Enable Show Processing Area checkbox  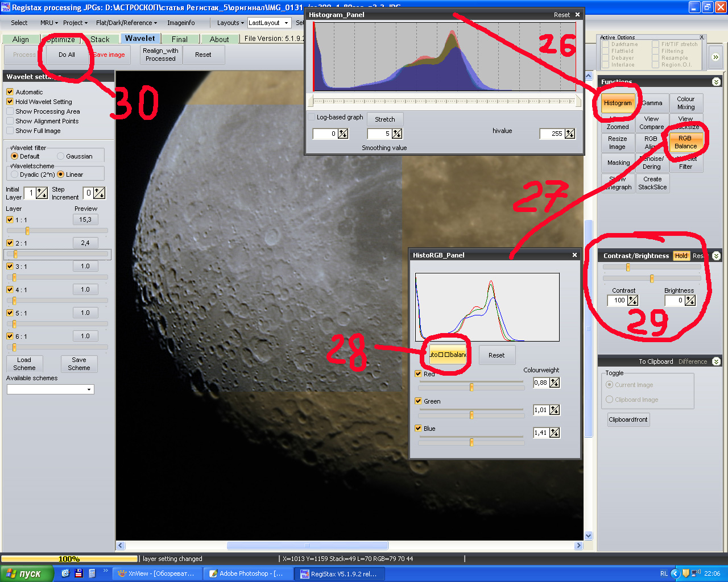[10, 111]
